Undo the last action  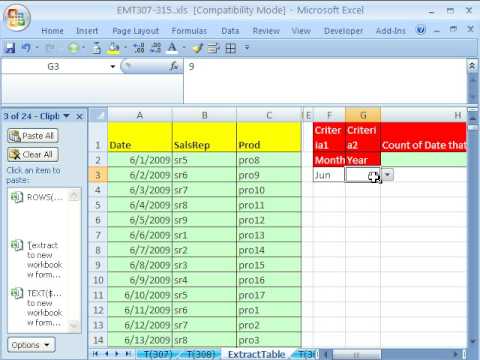pyautogui.click(x=26, y=48)
